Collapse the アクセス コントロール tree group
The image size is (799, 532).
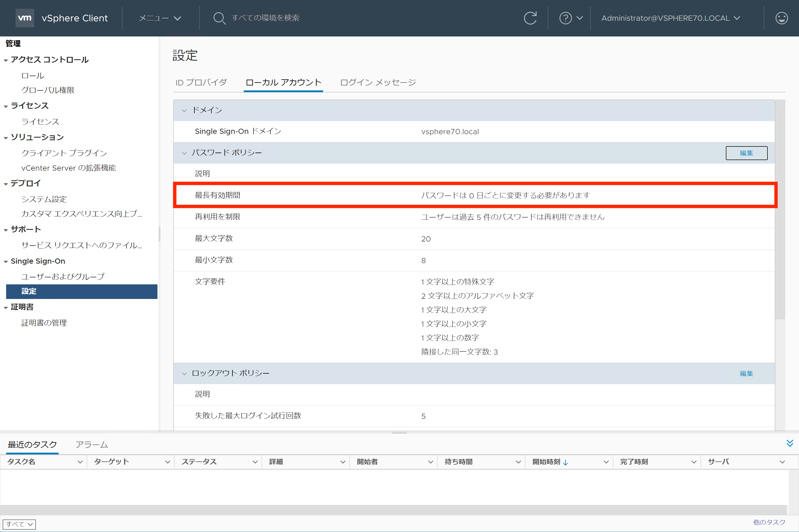tap(6, 60)
